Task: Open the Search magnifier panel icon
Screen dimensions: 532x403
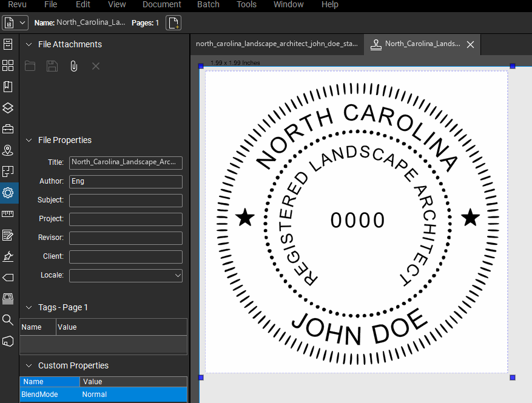Action: click(x=8, y=319)
